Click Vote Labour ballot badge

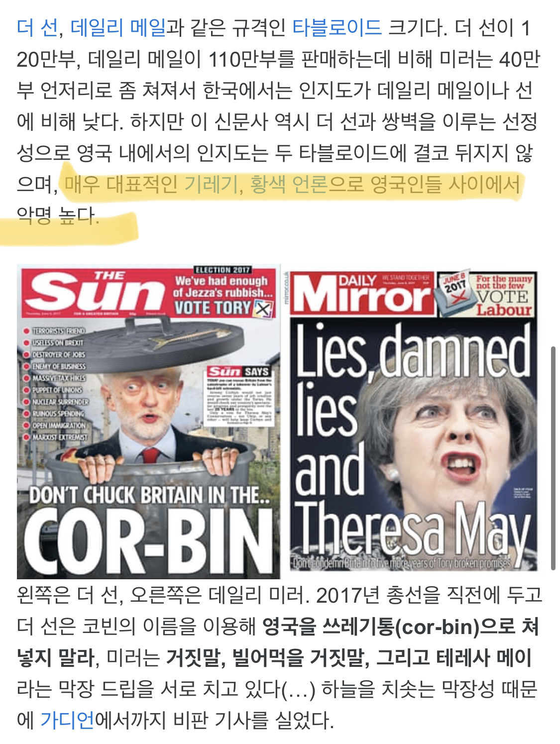(485, 294)
